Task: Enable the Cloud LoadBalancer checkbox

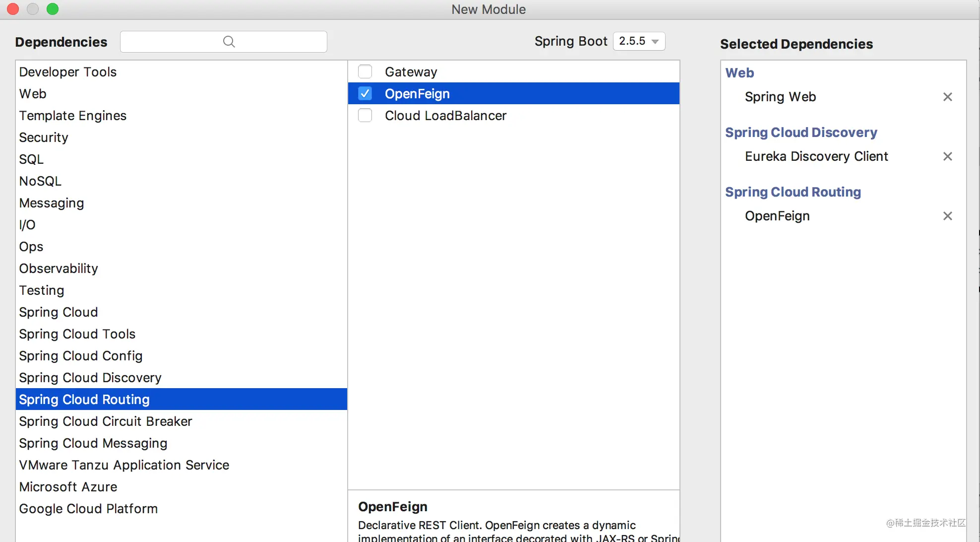Action: (x=365, y=116)
